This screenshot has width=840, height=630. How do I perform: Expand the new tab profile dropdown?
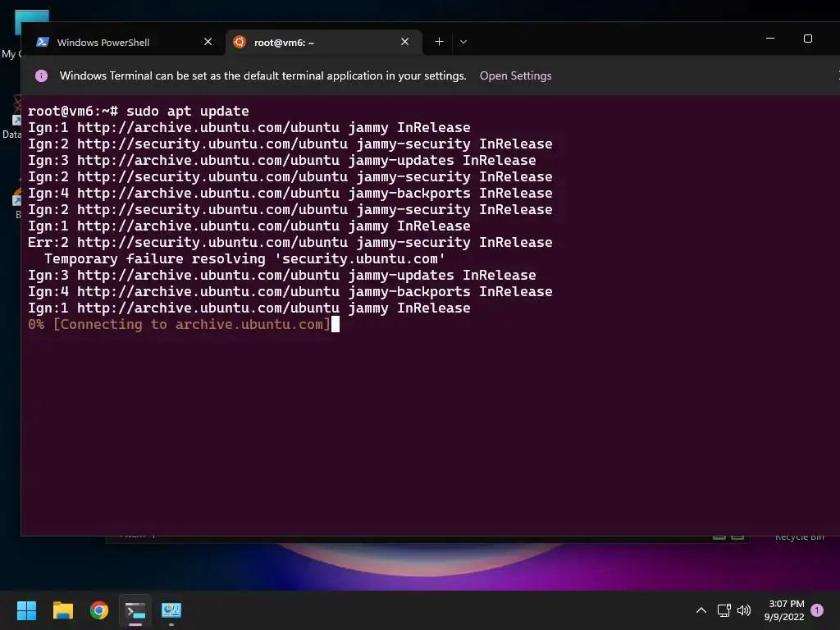point(463,42)
